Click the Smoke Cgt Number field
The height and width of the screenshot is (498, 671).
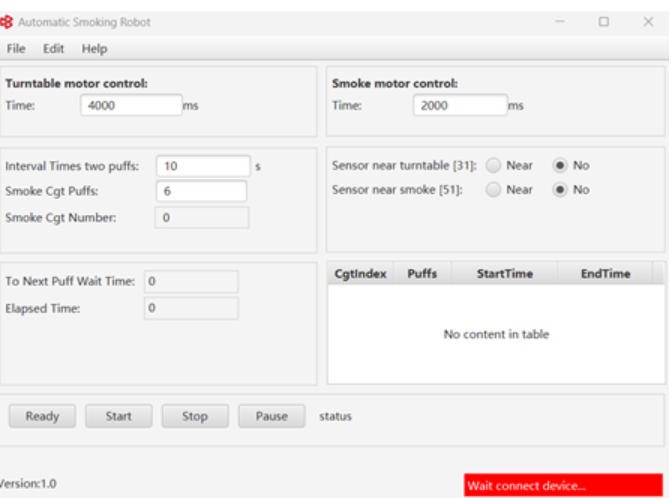[x=201, y=217]
